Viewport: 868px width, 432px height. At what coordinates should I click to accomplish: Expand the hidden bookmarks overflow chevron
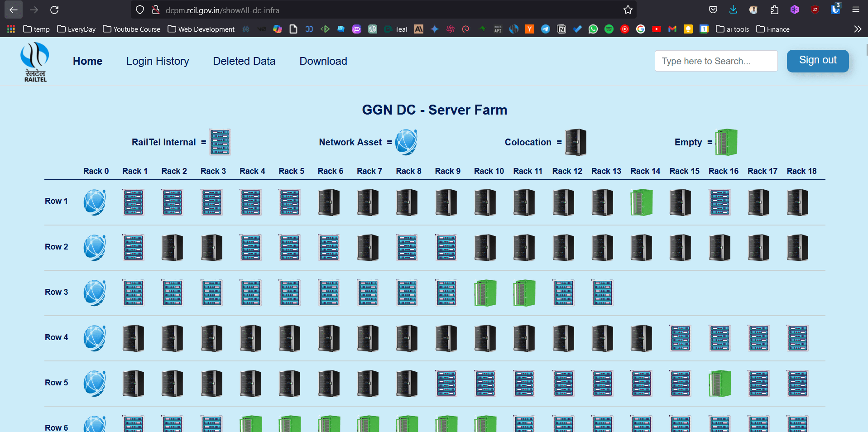click(857, 29)
